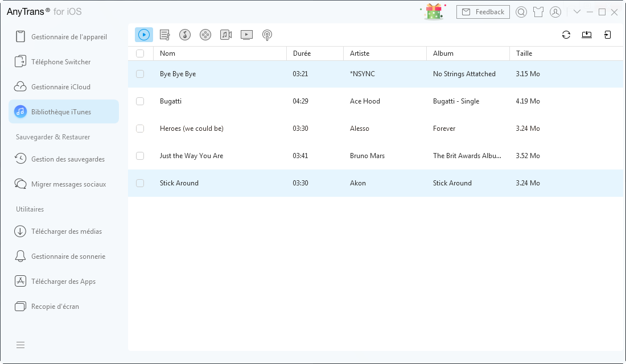Open Gestionnaire iCloud

click(64, 86)
